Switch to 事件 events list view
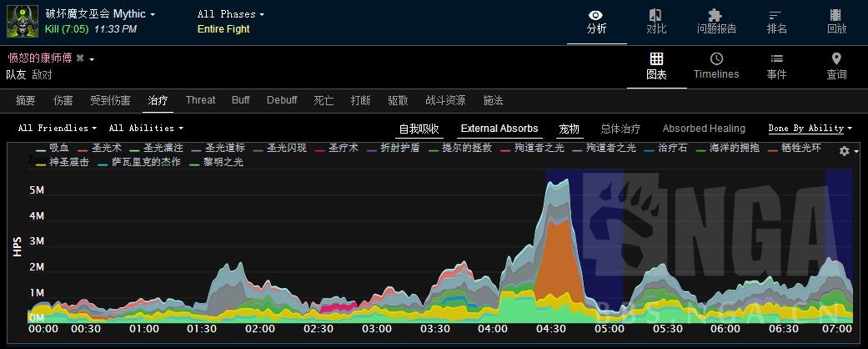 tap(776, 67)
